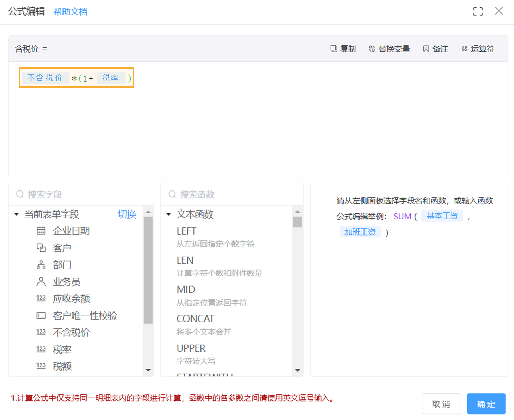The height and width of the screenshot is (420, 514).
Task: Click the fullscreen expand icon
Action: tap(478, 11)
